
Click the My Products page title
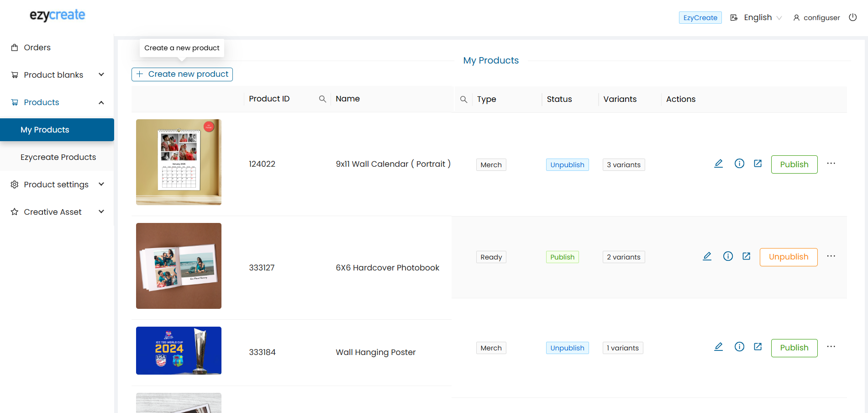tap(491, 60)
